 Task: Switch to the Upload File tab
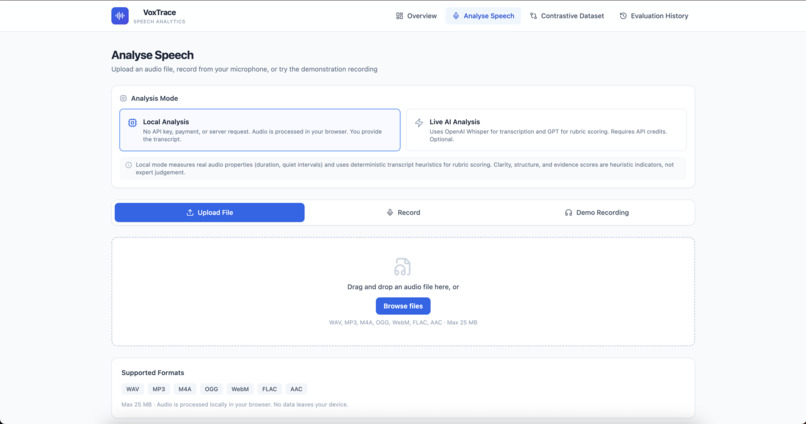(210, 212)
